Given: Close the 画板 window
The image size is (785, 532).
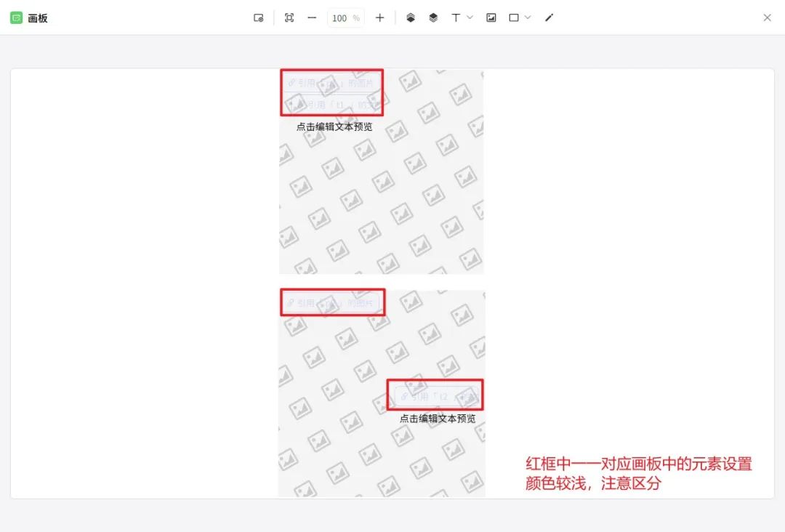Looking at the screenshot, I should (767, 18).
